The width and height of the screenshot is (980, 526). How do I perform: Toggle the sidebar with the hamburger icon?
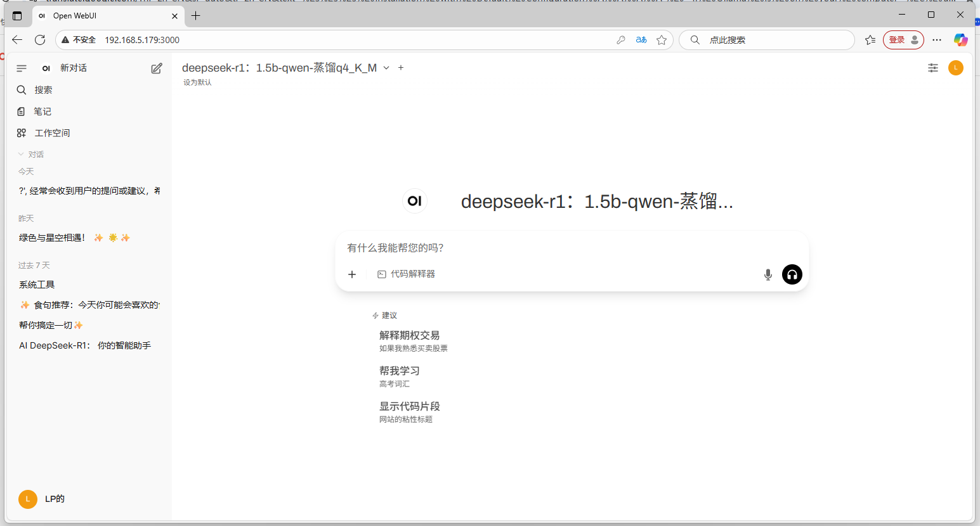(21, 68)
